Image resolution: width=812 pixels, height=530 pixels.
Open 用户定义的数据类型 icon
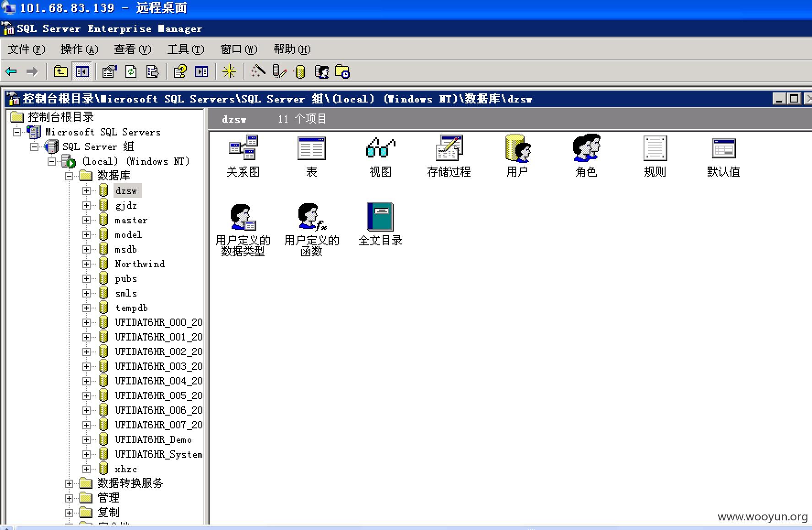(x=243, y=216)
